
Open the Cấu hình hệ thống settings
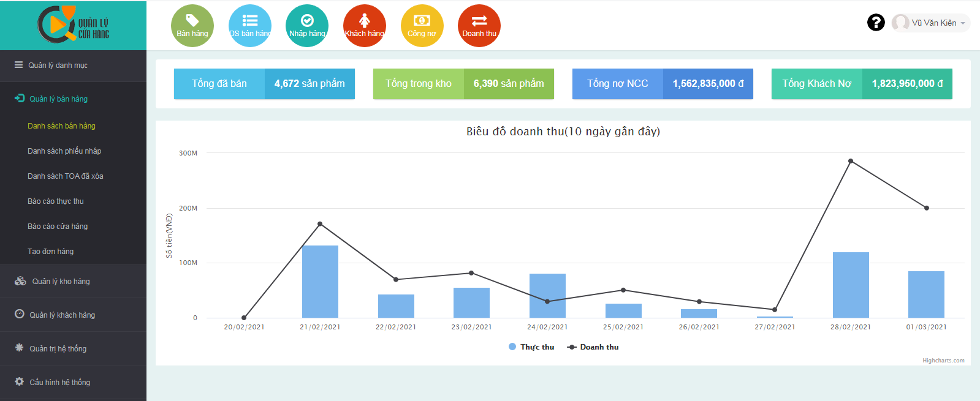59,383
